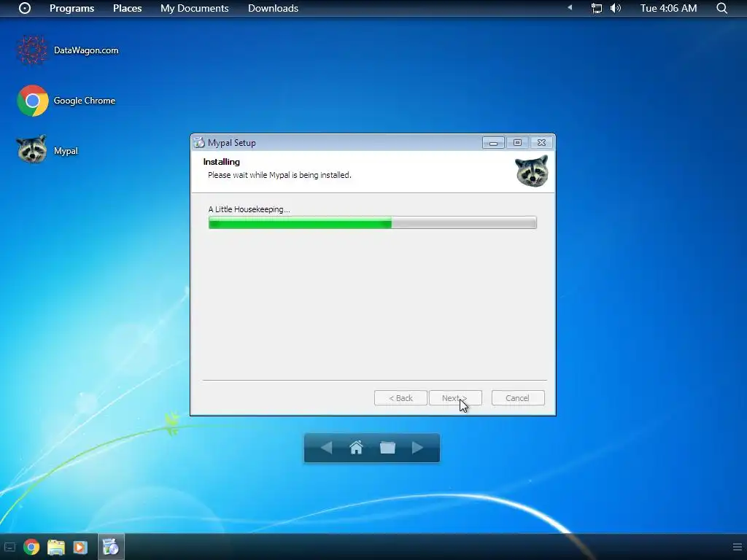Click the home icon in desktop switcher
Viewport: 747px width, 560px height.
click(x=356, y=448)
